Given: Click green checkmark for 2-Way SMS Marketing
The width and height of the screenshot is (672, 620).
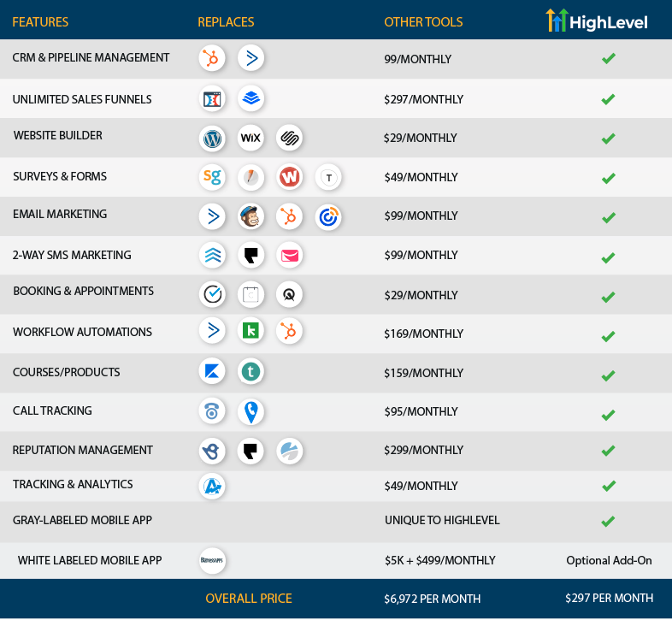Looking at the screenshot, I should point(608,257).
